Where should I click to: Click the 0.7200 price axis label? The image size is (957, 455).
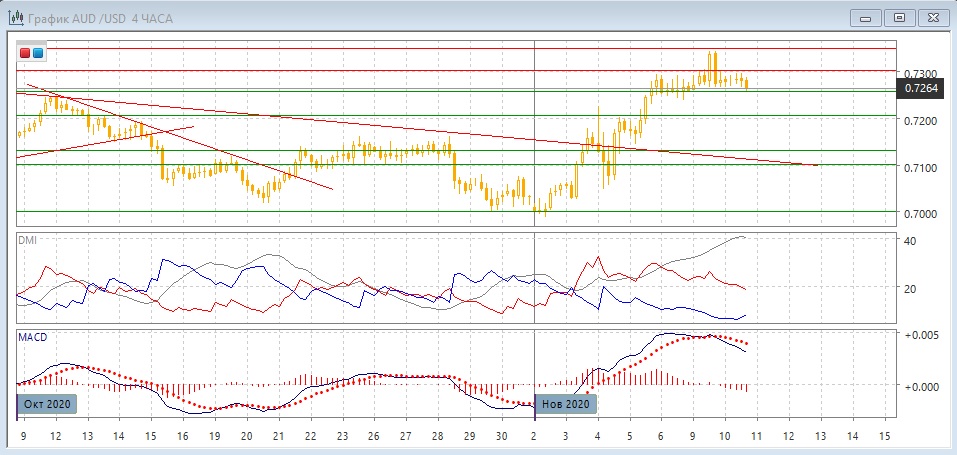(920, 121)
